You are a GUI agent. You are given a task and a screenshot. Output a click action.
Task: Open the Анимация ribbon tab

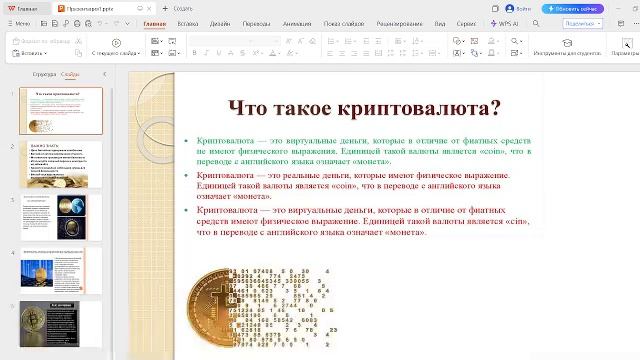pyautogui.click(x=297, y=24)
